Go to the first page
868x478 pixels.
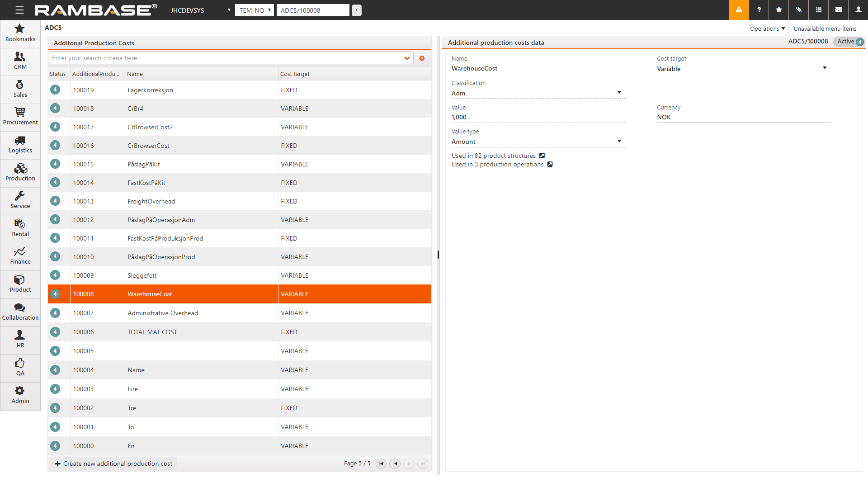coord(381,464)
